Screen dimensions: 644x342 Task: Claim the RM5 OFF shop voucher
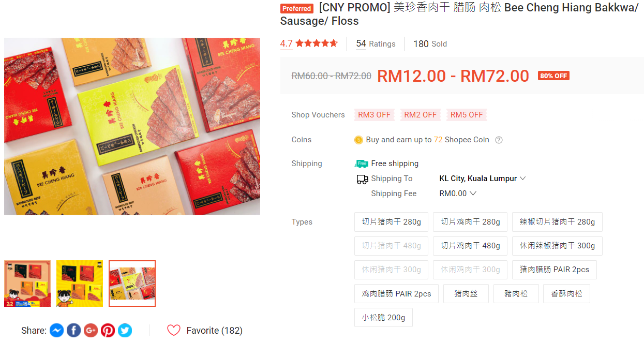click(467, 115)
